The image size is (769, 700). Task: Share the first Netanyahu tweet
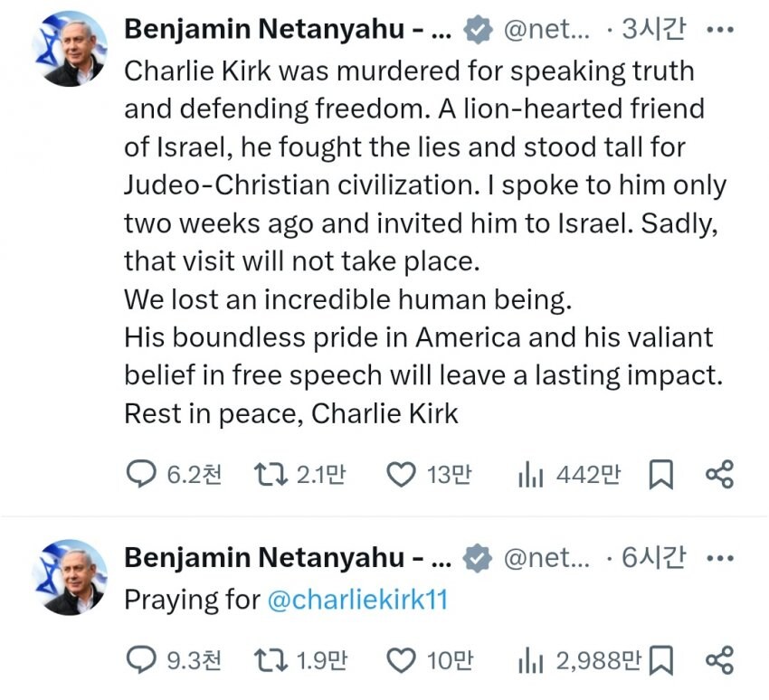tap(719, 475)
